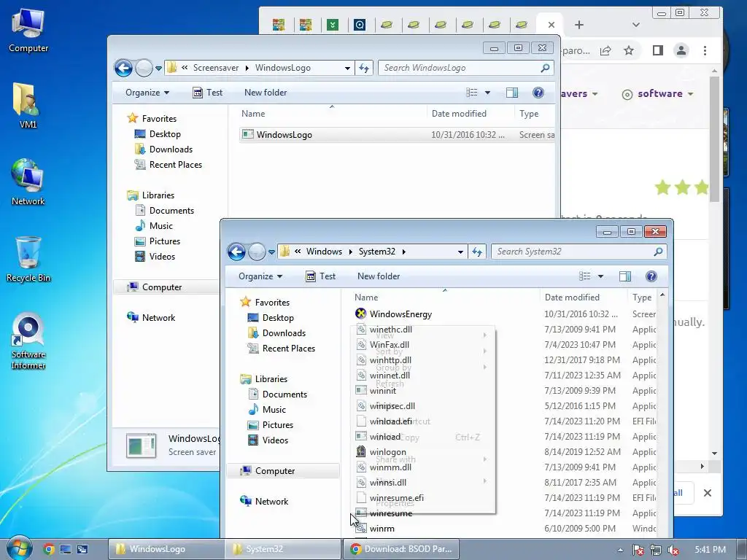Launch Software Informer shortcut
Image resolution: width=747 pixels, height=560 pixels.
tap(28, 341)
